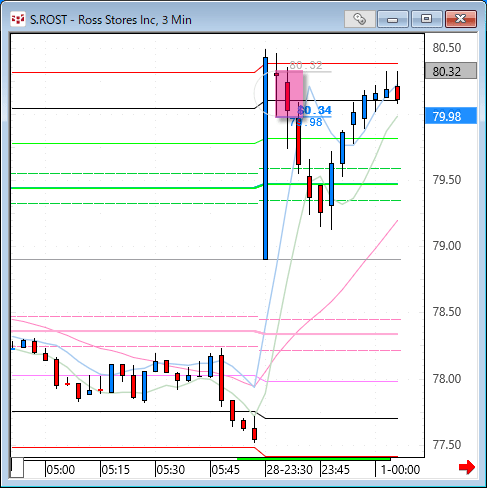The height and width of the screenshot is (488, 487).
Task: Click the gray 80.32 label above pink box
Action: pos(306,65)
